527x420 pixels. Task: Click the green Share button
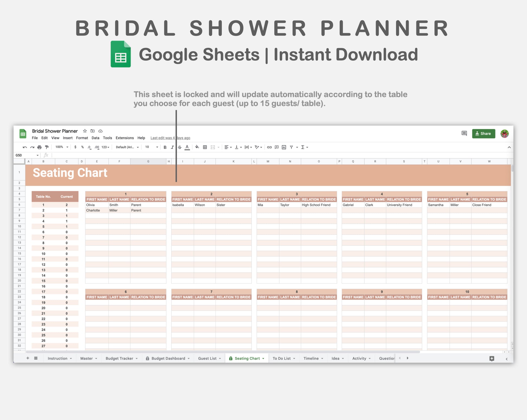(483, 134)
